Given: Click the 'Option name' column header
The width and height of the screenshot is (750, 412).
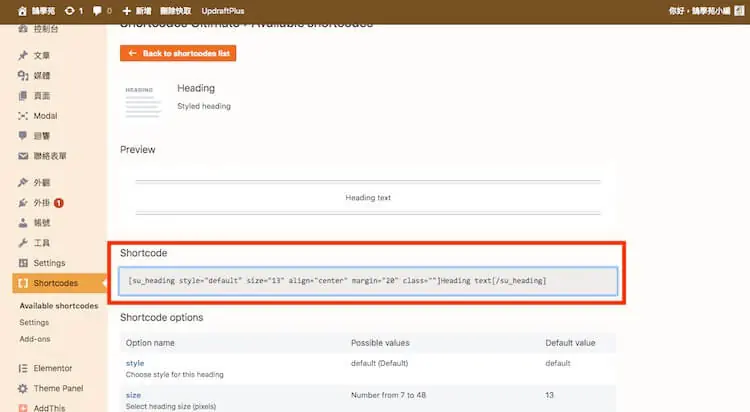Looking at the screenshot, I should coord(150,343).
